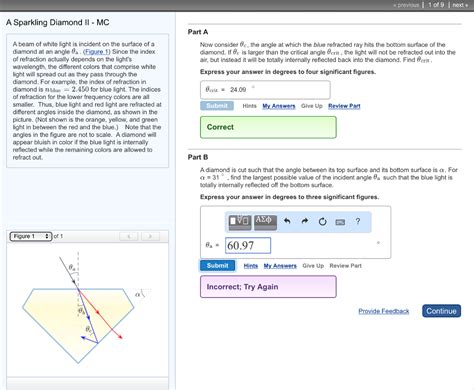
Task: Click the 'Incorrect; Try Again' message box
Action: point(268,287)
